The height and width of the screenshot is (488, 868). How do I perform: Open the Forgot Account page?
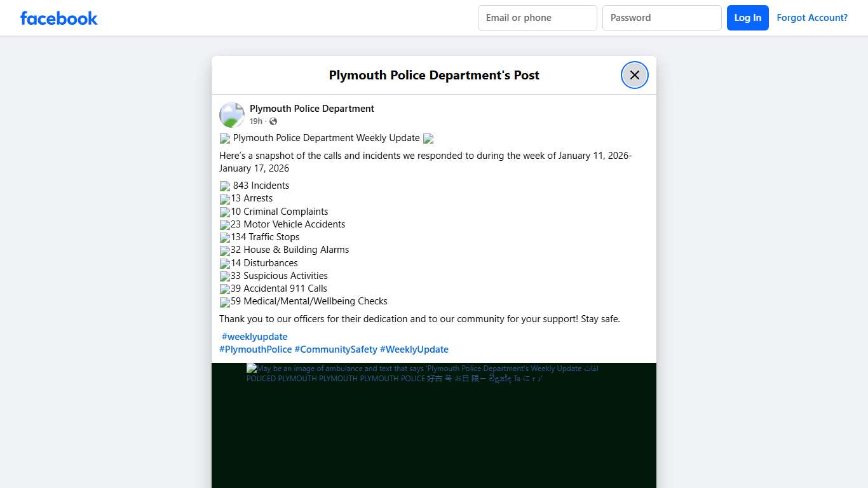coord(812,17)
